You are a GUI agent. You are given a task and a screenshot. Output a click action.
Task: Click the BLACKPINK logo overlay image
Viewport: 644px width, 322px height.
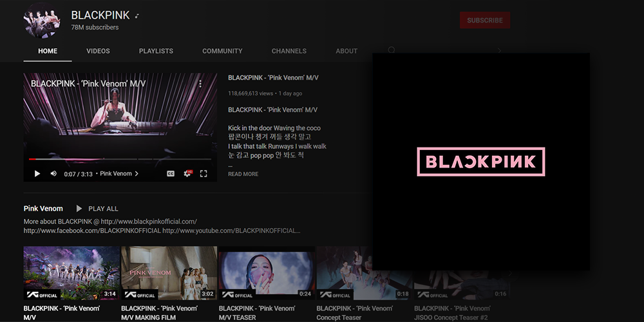coord(481,162)
